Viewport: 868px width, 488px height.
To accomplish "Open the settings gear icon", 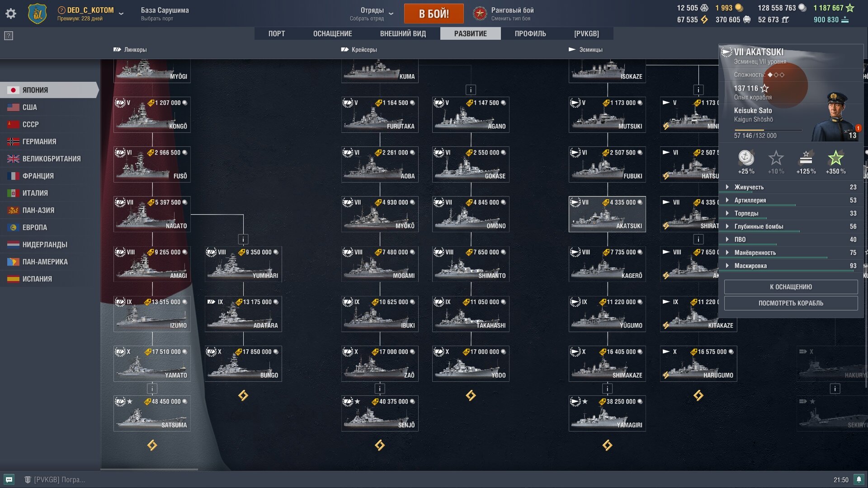I will click(11, 14).
